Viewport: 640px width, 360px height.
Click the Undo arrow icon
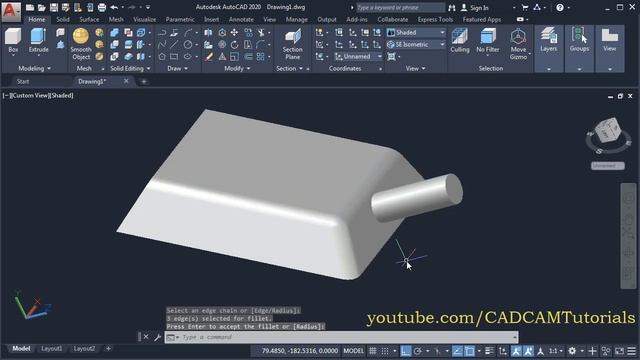pyautogui.click(x=114, y=7)
